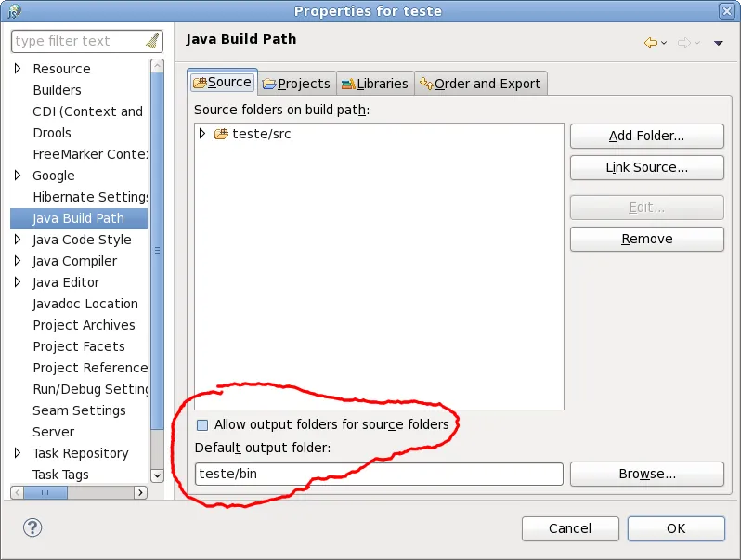Click the Edit... button
Viewport: 741px width, 560px height.
(647, 207)
